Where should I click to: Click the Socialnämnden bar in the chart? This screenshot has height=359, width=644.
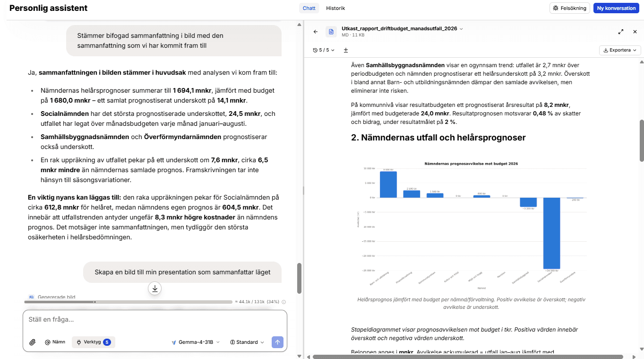tap(551, 233)
